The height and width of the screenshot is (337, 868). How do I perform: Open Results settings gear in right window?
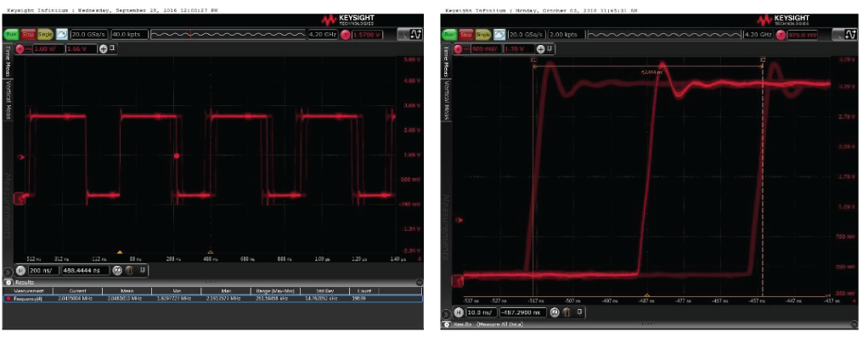click(446, 324)
